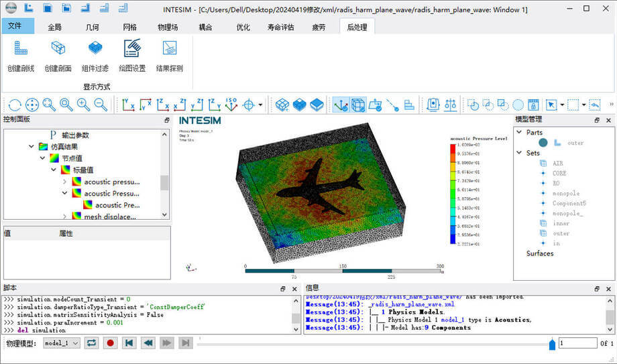Click the rotate view icon in toolbar
The image size is (617, 364).
coord(15,105)
